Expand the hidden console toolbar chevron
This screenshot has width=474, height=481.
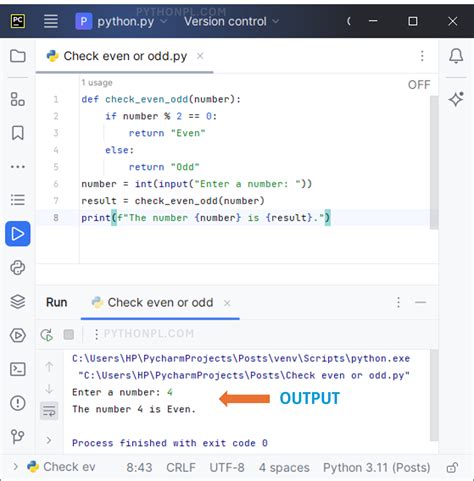pyautogui.click(x=49, y=440)
